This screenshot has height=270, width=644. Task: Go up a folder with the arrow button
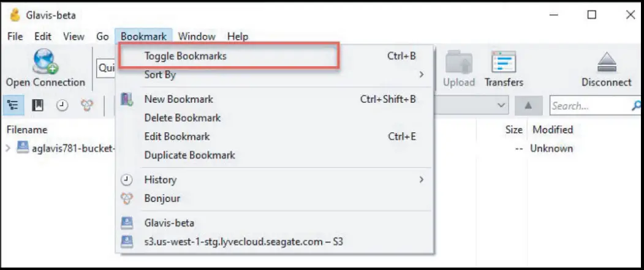(x=529, y=106)
